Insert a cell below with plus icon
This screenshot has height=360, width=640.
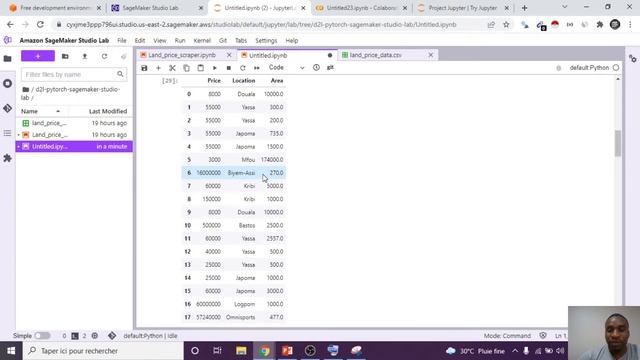158,68
